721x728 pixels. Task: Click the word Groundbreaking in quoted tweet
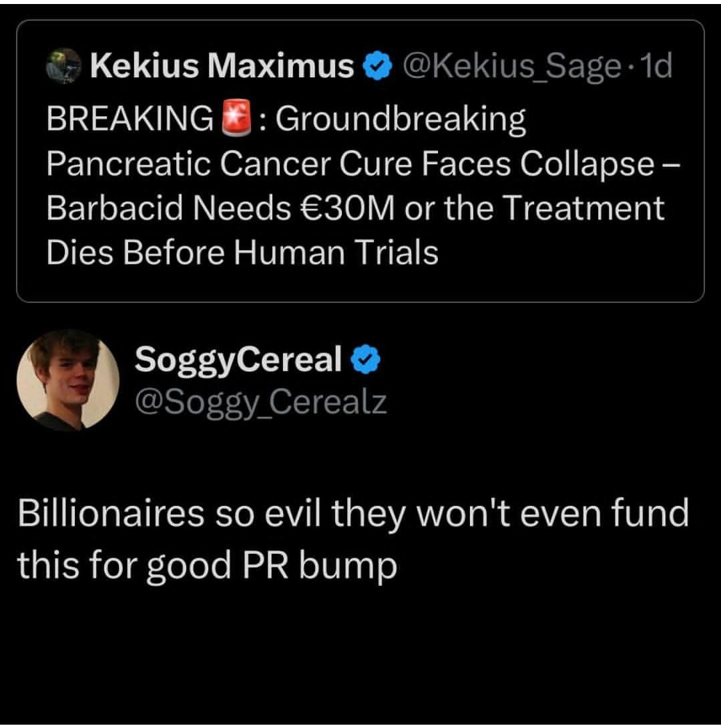(400, 120)
